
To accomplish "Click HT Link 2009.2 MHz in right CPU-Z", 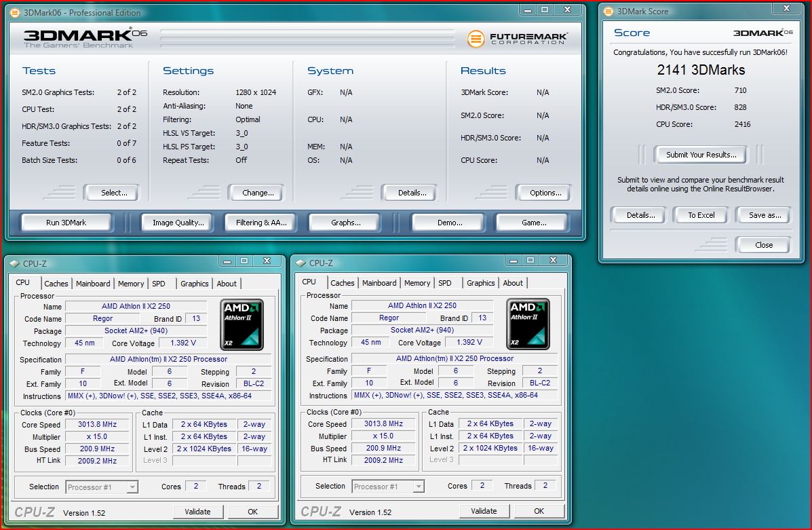I will click(x=384, y=460).
